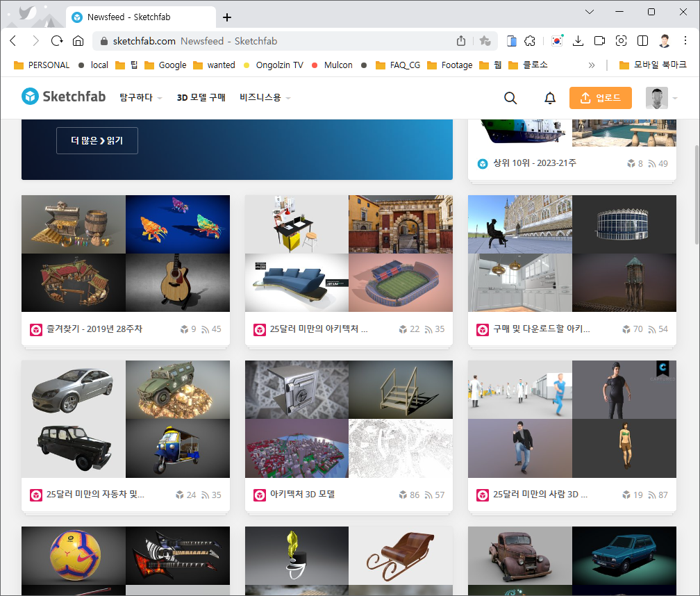Image resolution: width=700 pixels, height=596 pixels.
Task: Open the FAQ_CG bookmark folder
Action: click(x=398, y=65)
